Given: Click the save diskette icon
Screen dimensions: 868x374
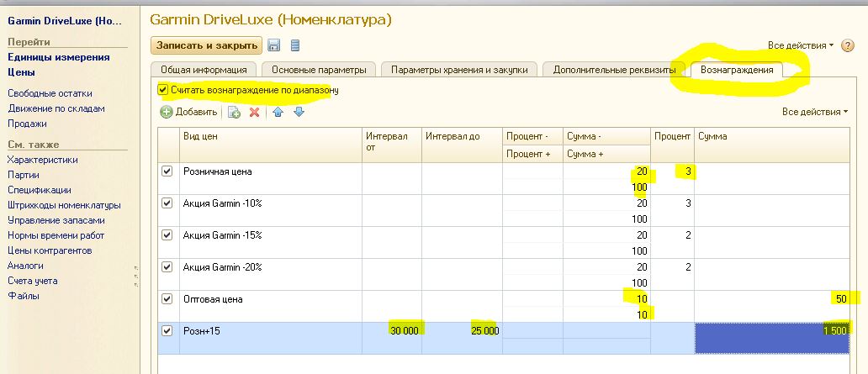Looking at the screenshot, I should (x=275, y=45).
